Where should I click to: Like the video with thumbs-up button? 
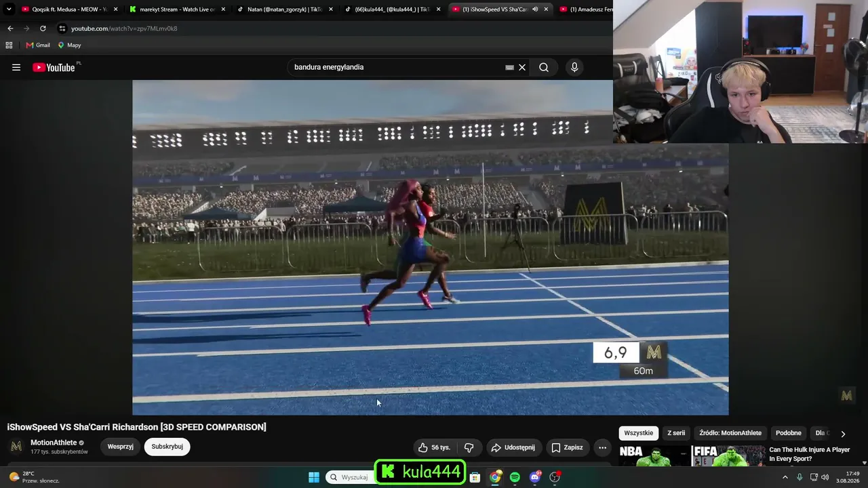[434, 447]
